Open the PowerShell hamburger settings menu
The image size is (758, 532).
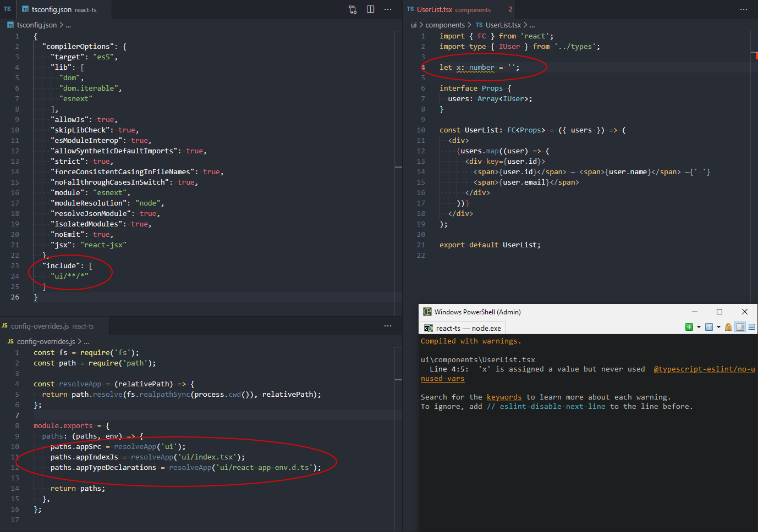(751, 328)
